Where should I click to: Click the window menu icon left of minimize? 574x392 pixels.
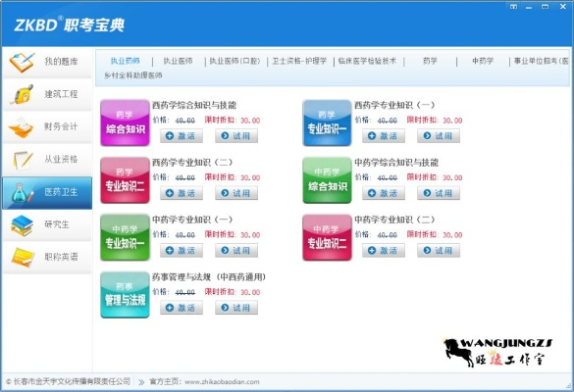[513, 7]
